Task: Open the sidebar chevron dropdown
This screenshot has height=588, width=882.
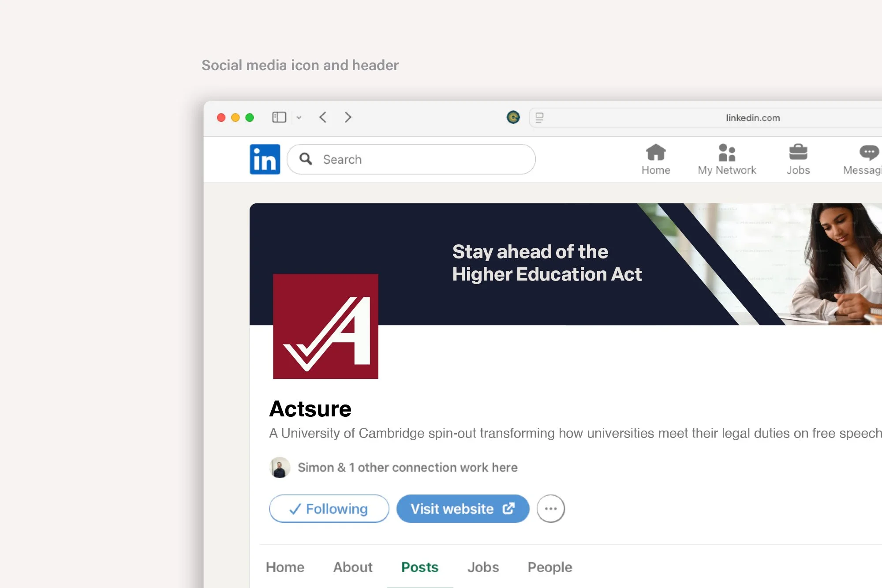Action: (299, 118)
